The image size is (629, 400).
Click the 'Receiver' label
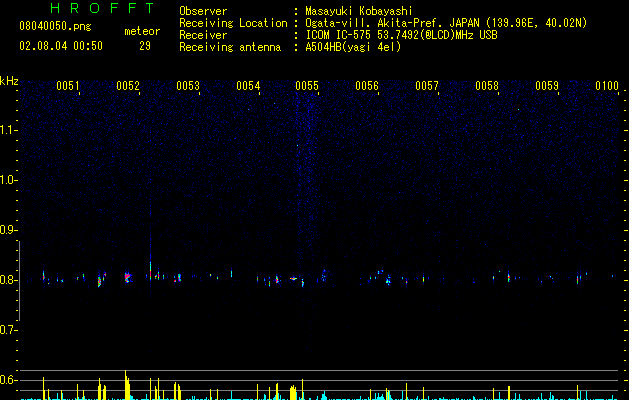click(203, 35)
